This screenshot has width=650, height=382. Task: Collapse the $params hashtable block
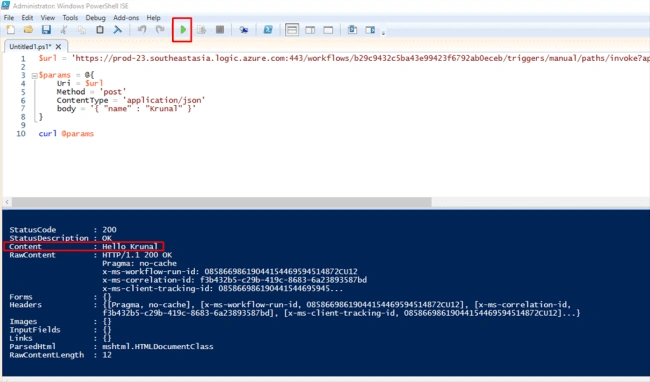tap(35, 75)
